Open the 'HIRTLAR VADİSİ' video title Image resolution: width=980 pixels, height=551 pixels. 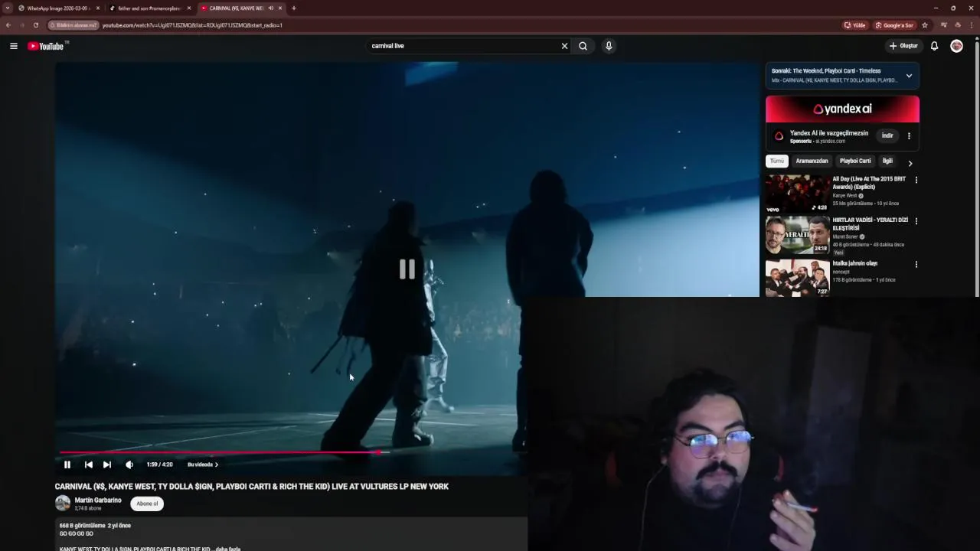point(871,223)
